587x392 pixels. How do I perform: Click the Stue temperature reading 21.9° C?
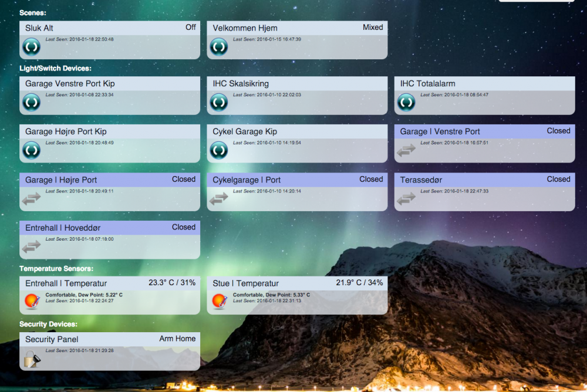click(x=350, y=283)
